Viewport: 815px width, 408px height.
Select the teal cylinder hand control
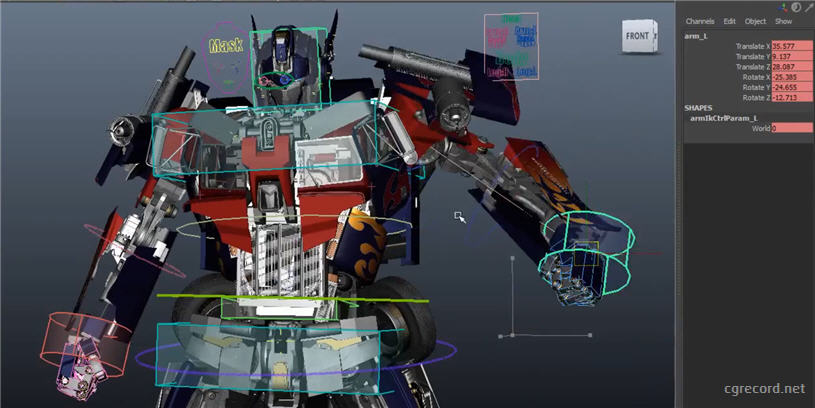pos(587,252)
